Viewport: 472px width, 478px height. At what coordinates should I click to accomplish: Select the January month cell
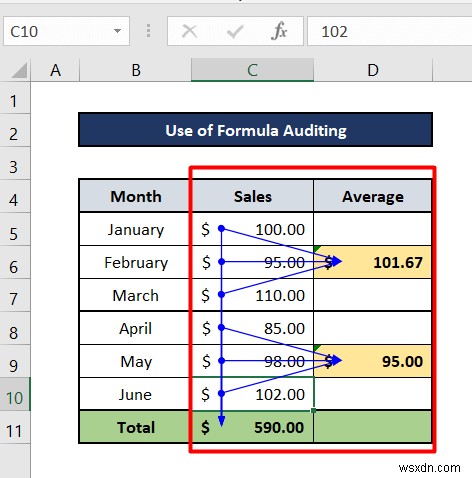(x=136, y=229)
